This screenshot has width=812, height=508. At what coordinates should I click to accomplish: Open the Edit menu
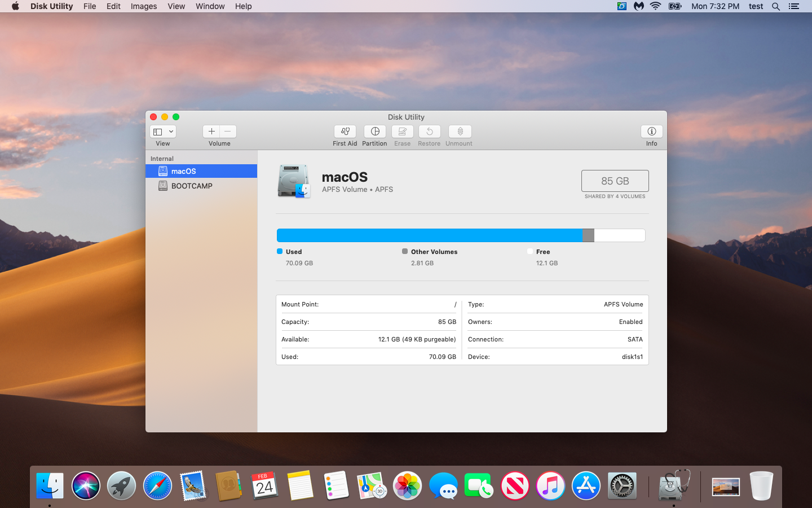[x=113, y=6]
